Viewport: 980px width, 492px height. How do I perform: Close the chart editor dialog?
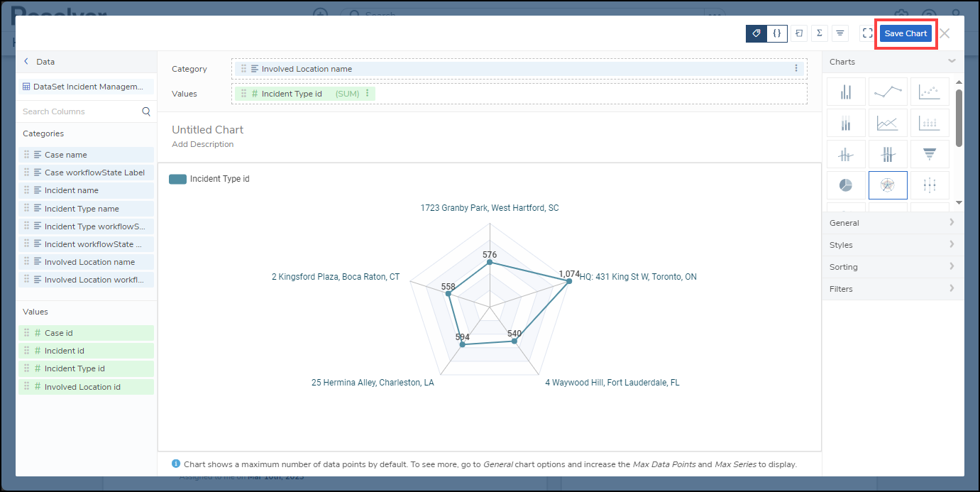coord(945,33)
